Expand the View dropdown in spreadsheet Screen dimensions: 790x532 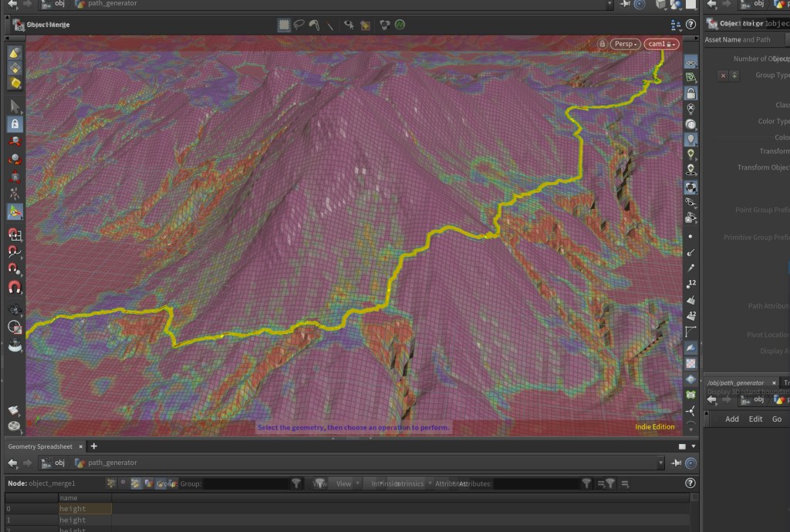click(x=343, y=483)
